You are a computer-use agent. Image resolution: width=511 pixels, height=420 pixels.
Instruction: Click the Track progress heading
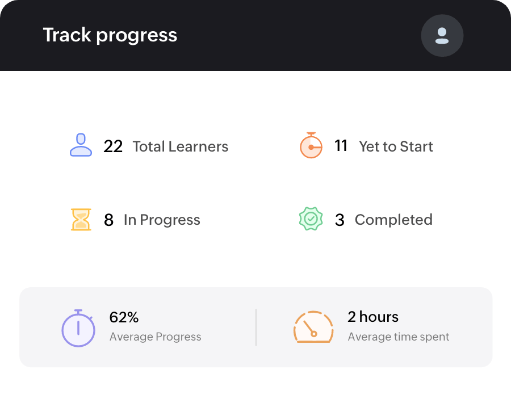tap(110, 35)
